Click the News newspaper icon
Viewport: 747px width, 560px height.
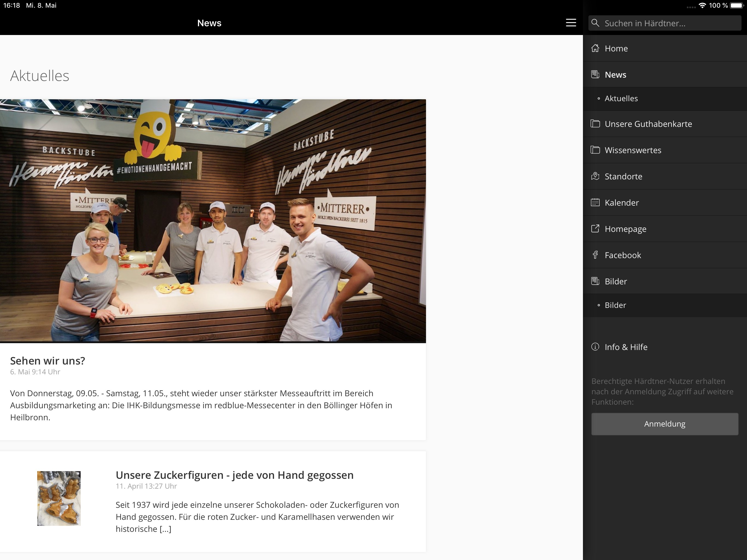pyautogui.click(x=595, y=74)
